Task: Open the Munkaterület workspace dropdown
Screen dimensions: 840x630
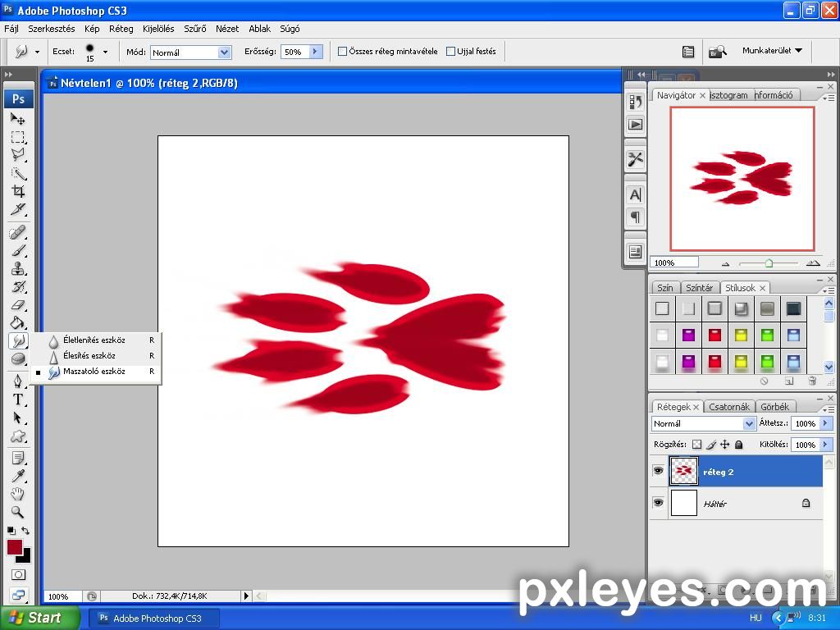Action: point(772,50)
